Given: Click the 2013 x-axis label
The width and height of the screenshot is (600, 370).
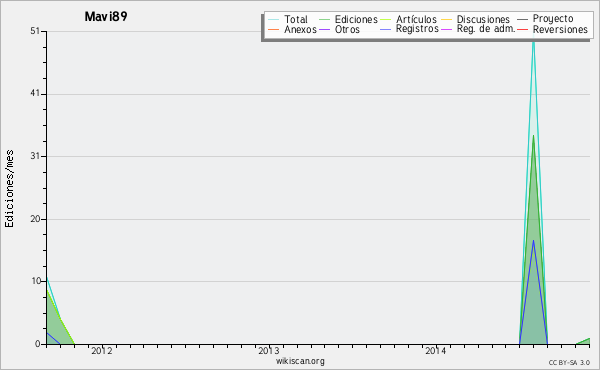Looking at the screenshot, I should click(x=269, y=351).
